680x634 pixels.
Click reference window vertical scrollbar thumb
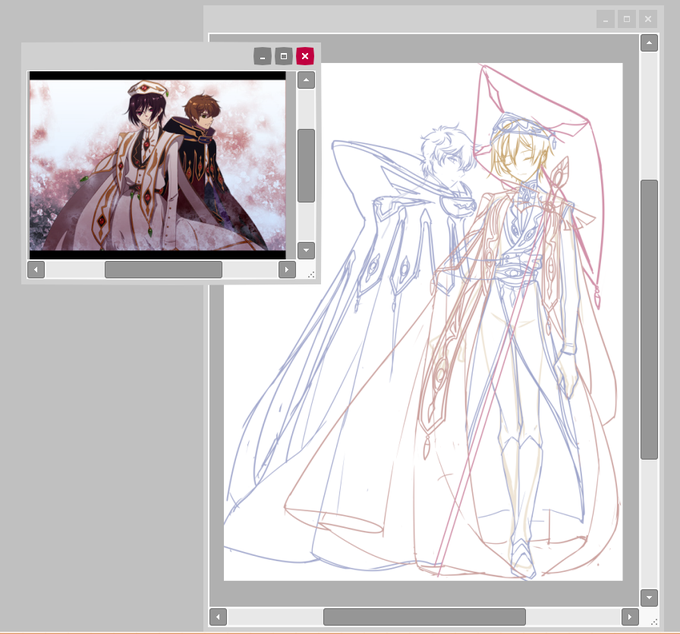[x=306, y=165]
